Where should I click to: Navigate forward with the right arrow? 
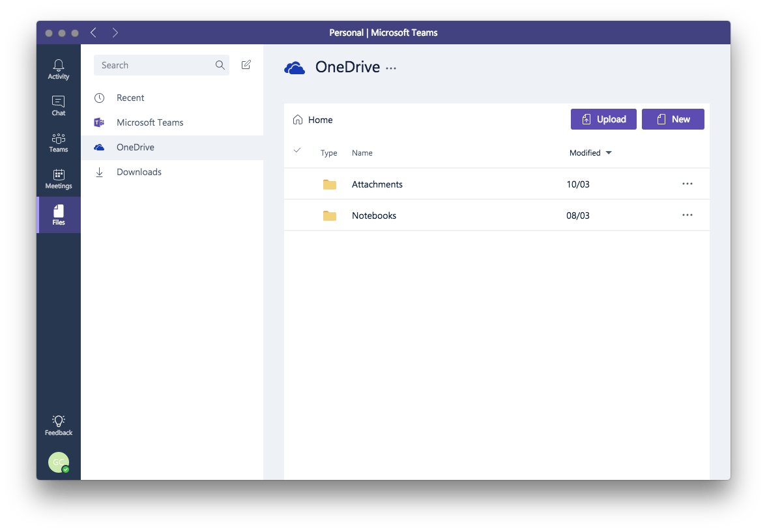pos(115,33)
